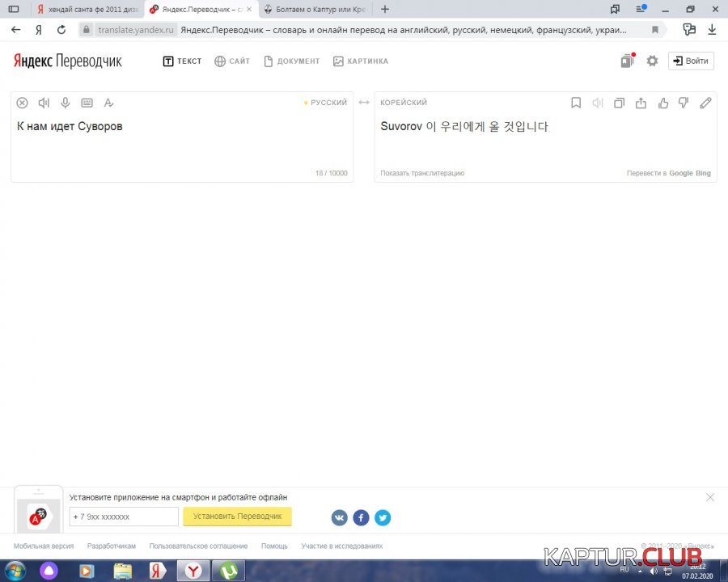728x582 pixels.
Task: Open translator settings via gear icon
Action: click(x=652, y=61)
